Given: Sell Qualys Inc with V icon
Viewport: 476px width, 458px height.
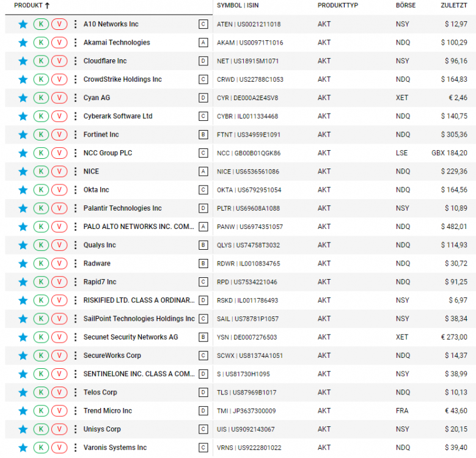Looking at the screenshot, I should click(x=59, y=245).
